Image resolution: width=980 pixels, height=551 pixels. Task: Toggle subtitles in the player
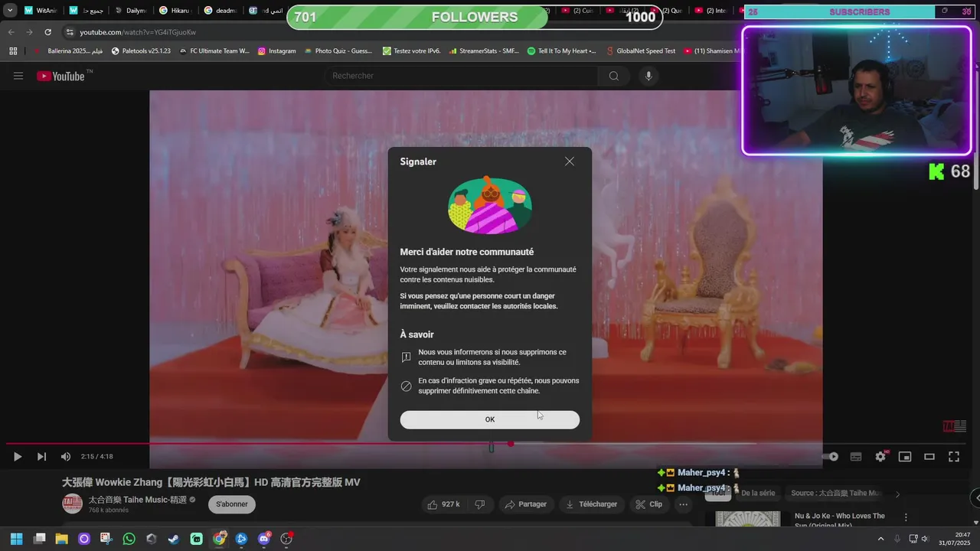point(856,457)
